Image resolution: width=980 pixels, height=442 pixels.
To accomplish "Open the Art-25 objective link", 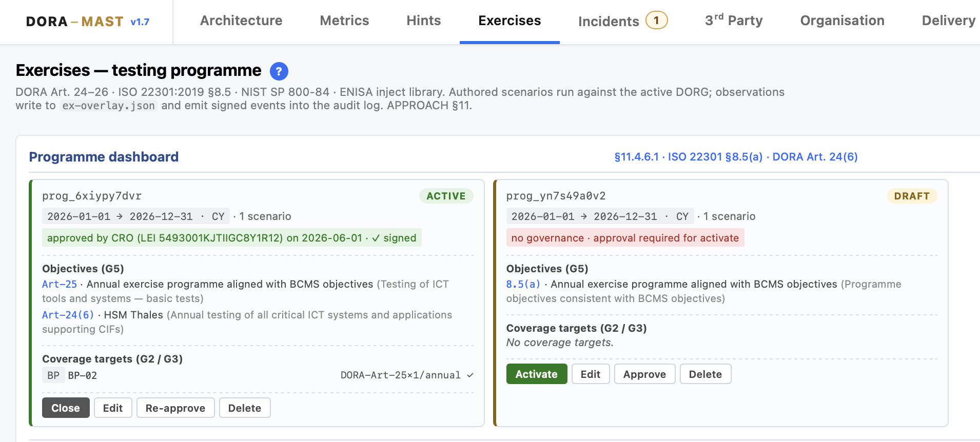I will (x=60, y=284).
